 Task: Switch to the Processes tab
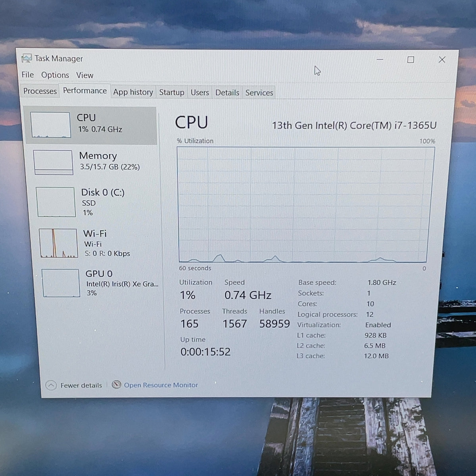(x=40, y=91)
